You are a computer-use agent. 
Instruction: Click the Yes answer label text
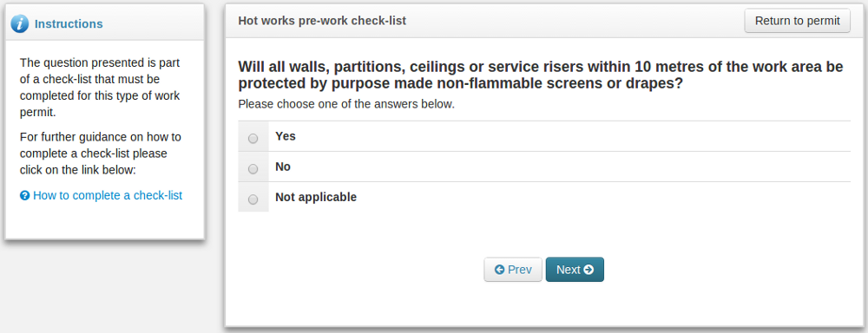(x=286, y=136)
